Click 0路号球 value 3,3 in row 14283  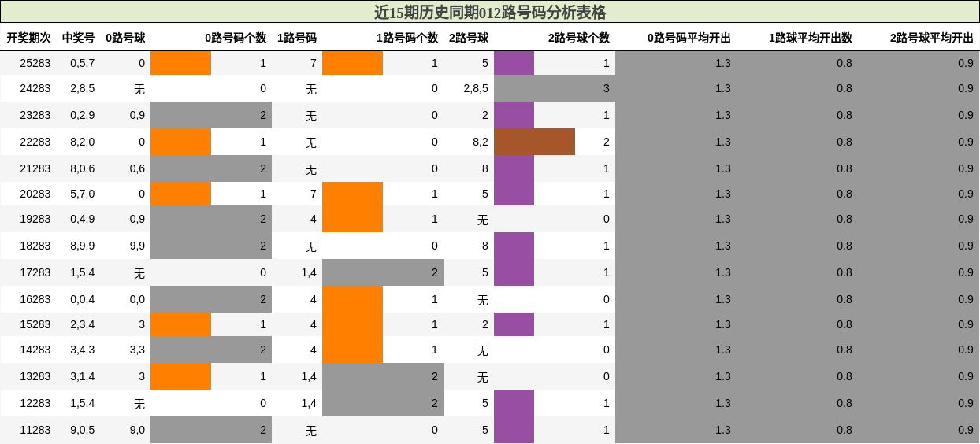pos(137,350)
